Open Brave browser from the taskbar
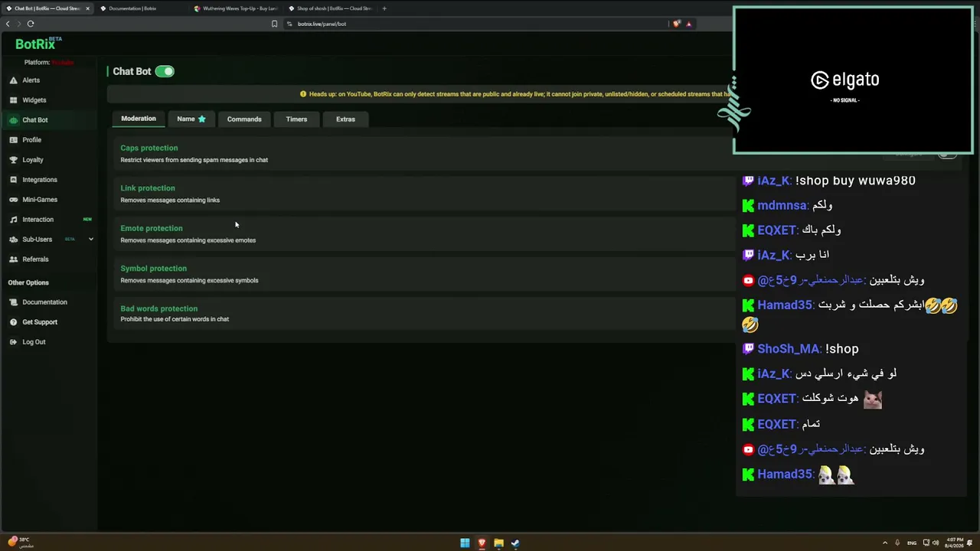The image size is (980, 551). point(482,543)
